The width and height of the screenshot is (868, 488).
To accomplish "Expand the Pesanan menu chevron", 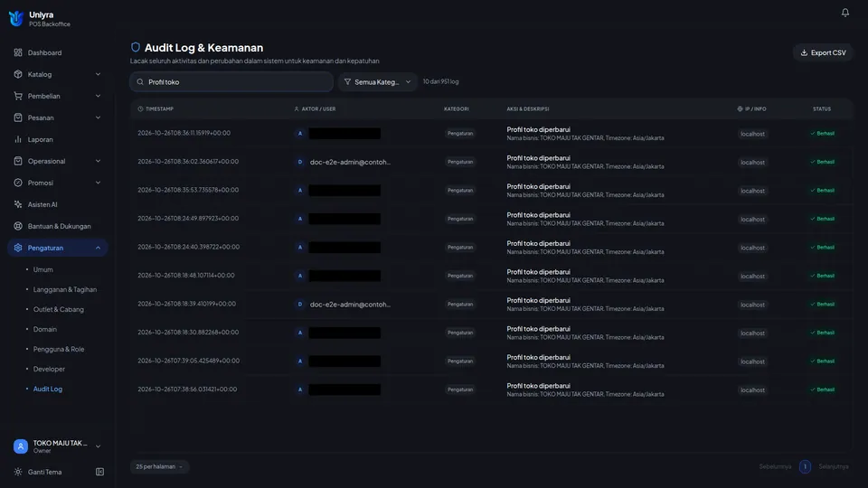I will [x=98, y=117].
